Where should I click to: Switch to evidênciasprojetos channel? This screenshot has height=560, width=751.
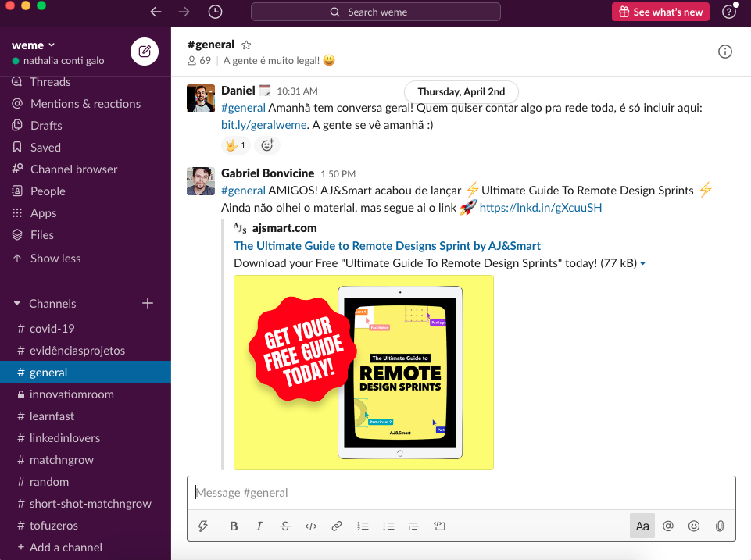coord(85,351)
